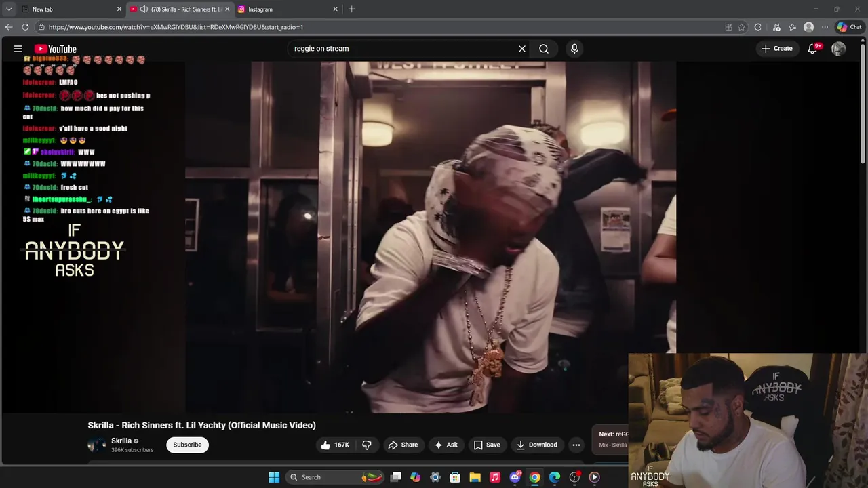The width and height of the screenshot is (868, 488).
Task: Open the YouTube hamburger guide menu
Action: point(18,49)
